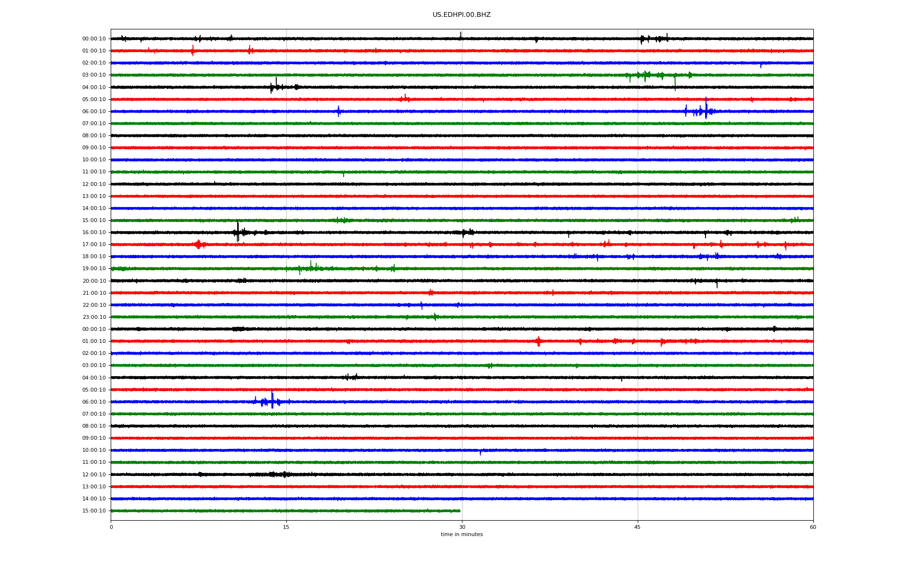Select the x-axis tick label 30

click(x=462, y=527)
